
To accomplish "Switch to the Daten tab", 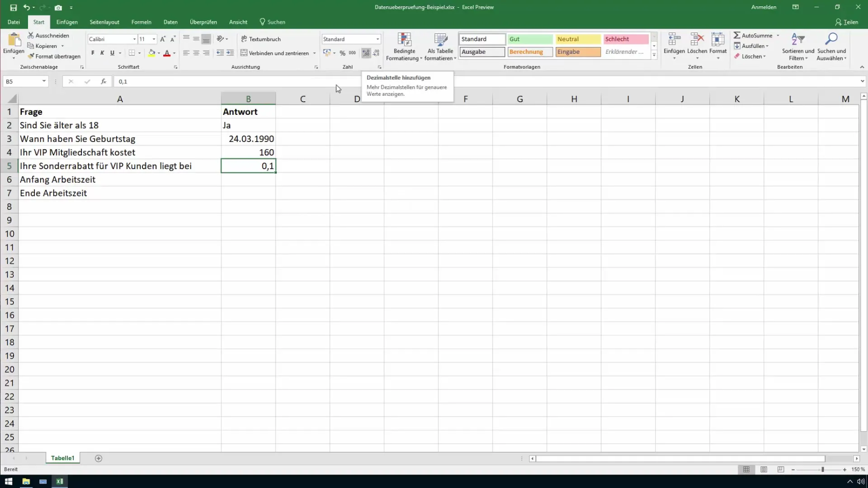I will [x=170, y=22].
